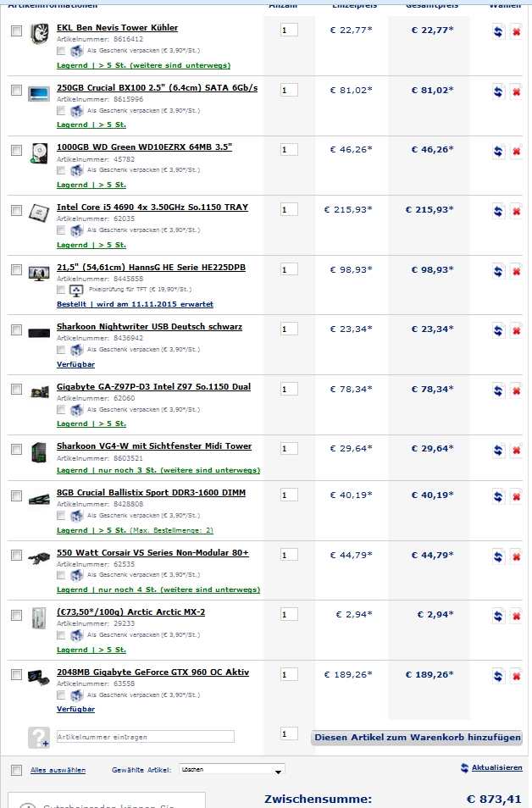Viewport: 532px width, 808px height.
Task: Update the Sharkoon Nightwriter keyboard row
Action: tap(498, 331)
